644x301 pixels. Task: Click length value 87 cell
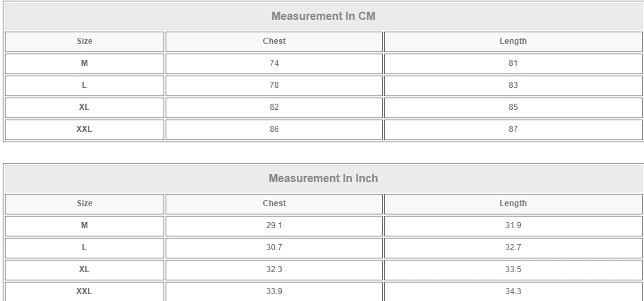click(x=513, y=129)
